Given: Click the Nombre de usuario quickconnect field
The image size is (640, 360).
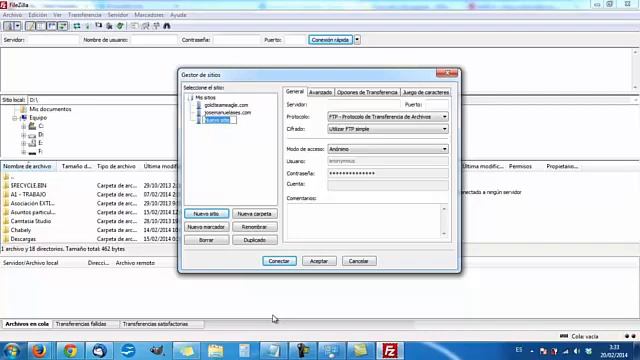Looking at the screenshot, I should 154,40.
